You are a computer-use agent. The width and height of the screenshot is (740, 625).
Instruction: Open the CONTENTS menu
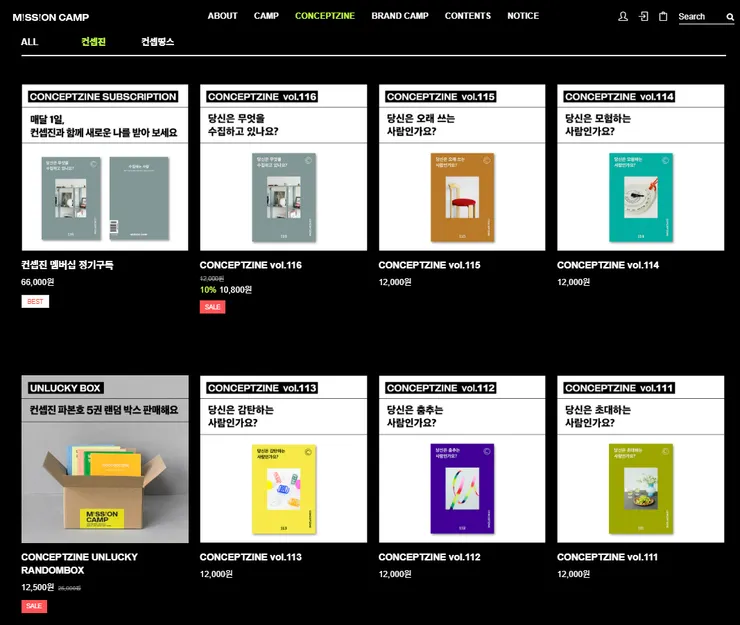pyautogui.click(x=468, y=16)
